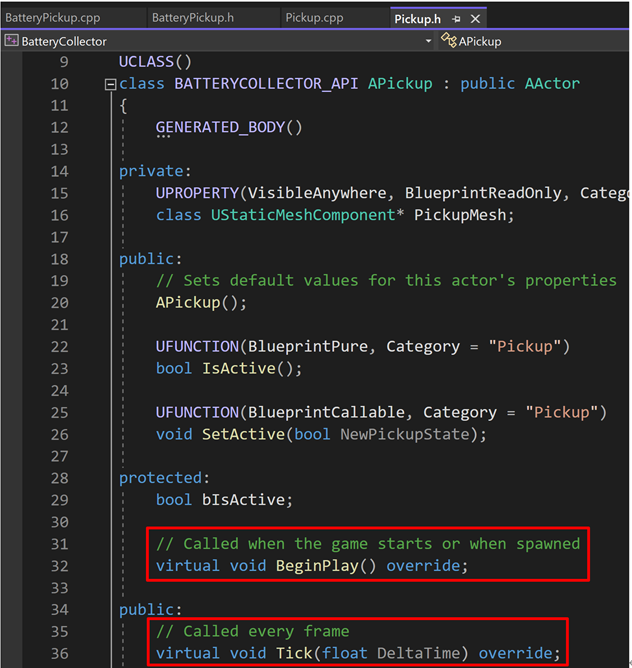Click UPROPERTY on line 15
Image resolution: width=632 pixels, height=668 pixels.
click(197, 193)
